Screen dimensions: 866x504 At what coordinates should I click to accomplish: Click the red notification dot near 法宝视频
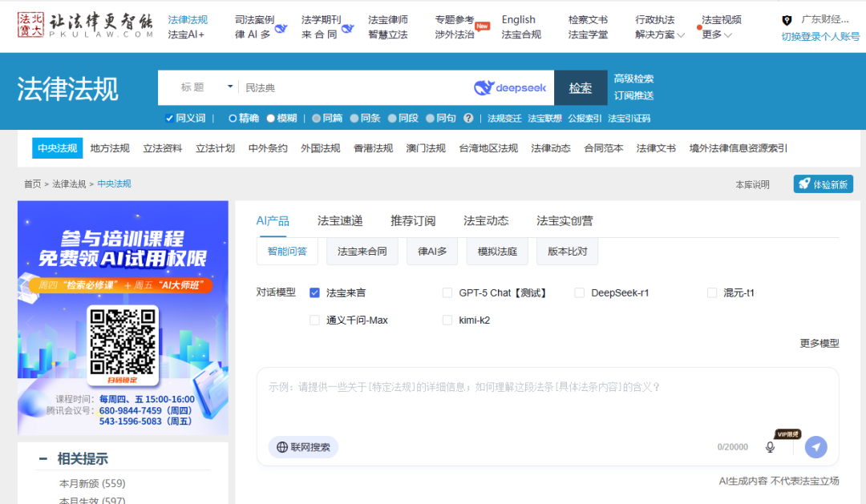(699, 27)
